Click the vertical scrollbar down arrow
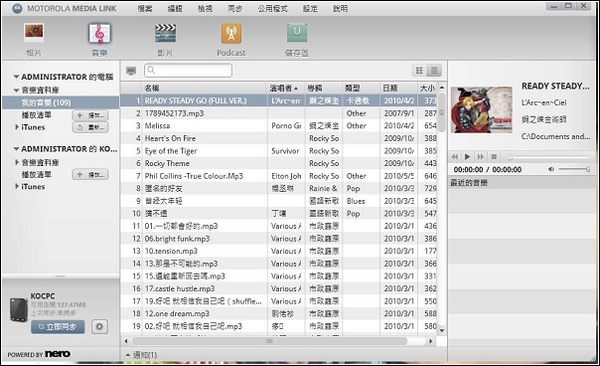The width and height of the screenshot is (600, 366). pyautogui.click(x=442, y=330)
